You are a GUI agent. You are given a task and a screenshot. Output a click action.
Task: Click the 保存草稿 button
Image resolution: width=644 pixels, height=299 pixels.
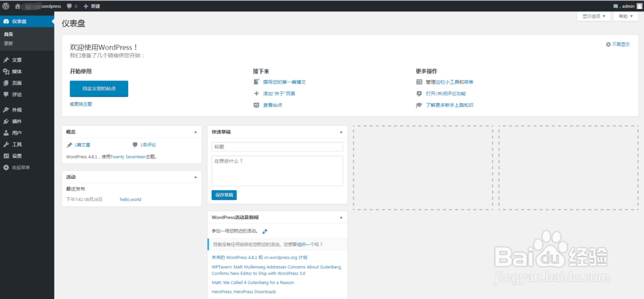(x=224, y=195)
